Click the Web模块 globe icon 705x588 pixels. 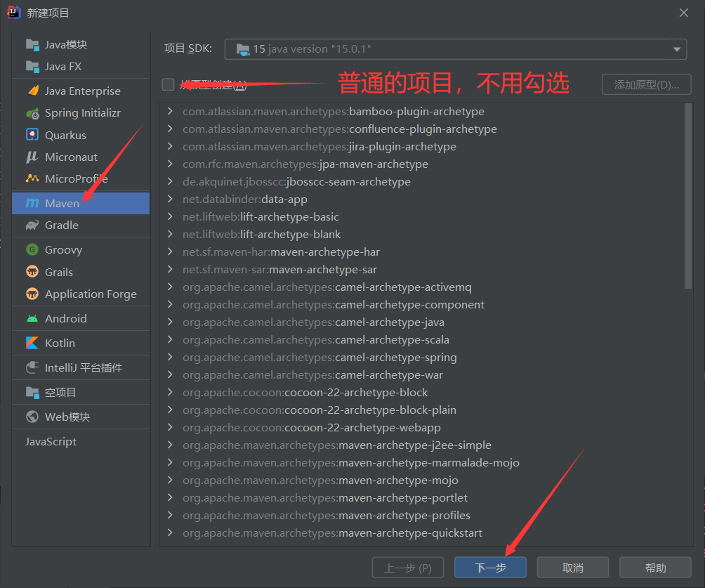click(x=32, y=417)
